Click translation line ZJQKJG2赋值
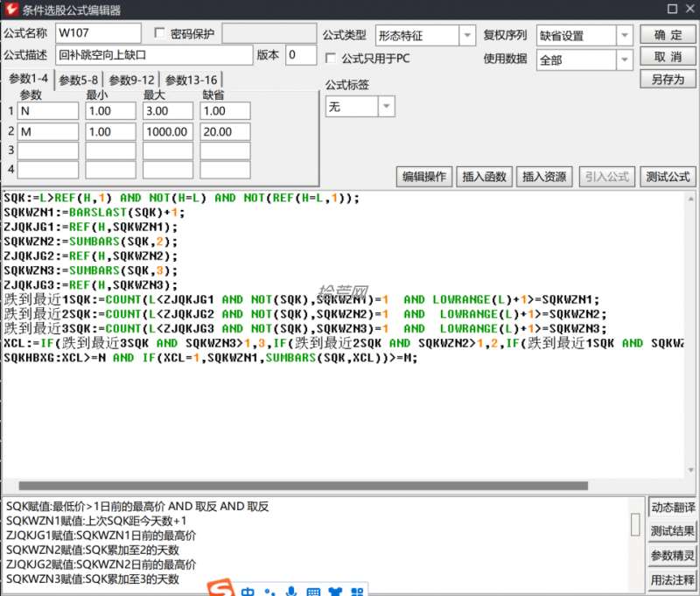Screen dimensions: 700x596 coord(101,564)
